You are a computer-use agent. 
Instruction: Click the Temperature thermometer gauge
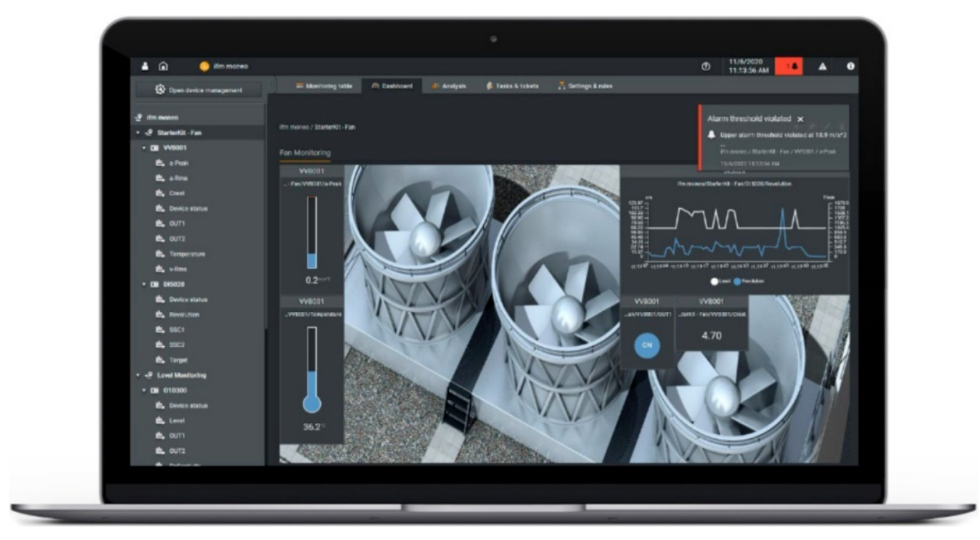(x=312, y=369)
